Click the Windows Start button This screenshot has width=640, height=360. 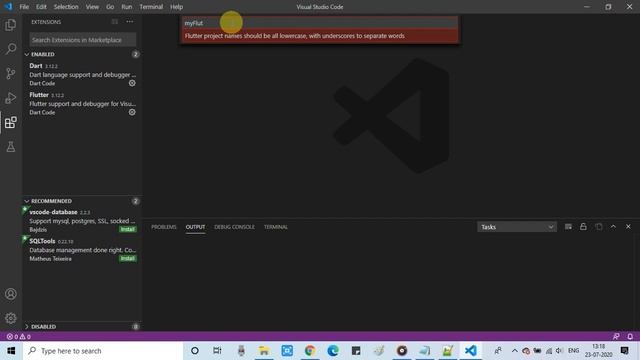11,351
